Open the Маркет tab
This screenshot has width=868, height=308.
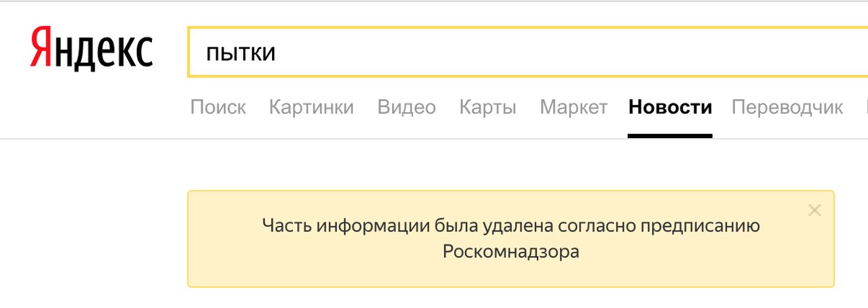pyautogui.click(x=574, y=108)
